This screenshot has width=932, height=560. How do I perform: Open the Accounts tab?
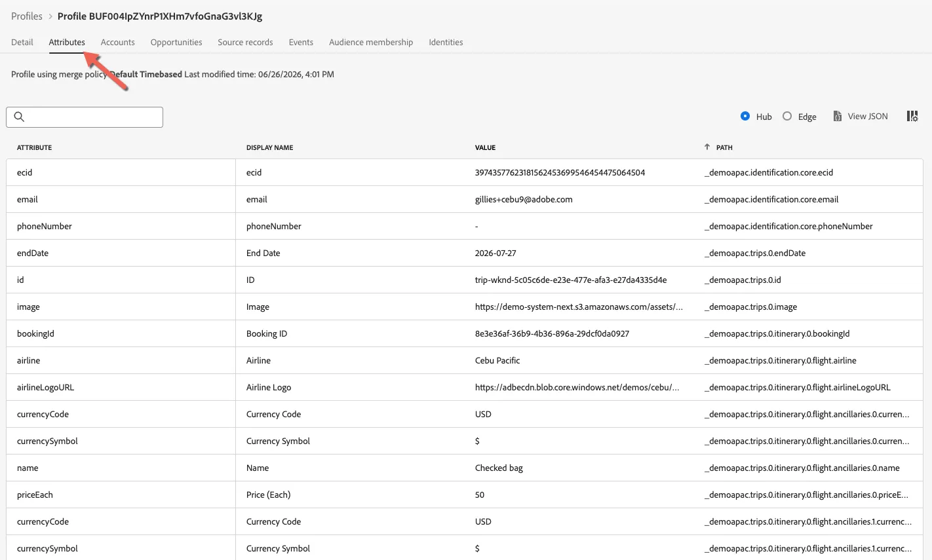point(118,42)
